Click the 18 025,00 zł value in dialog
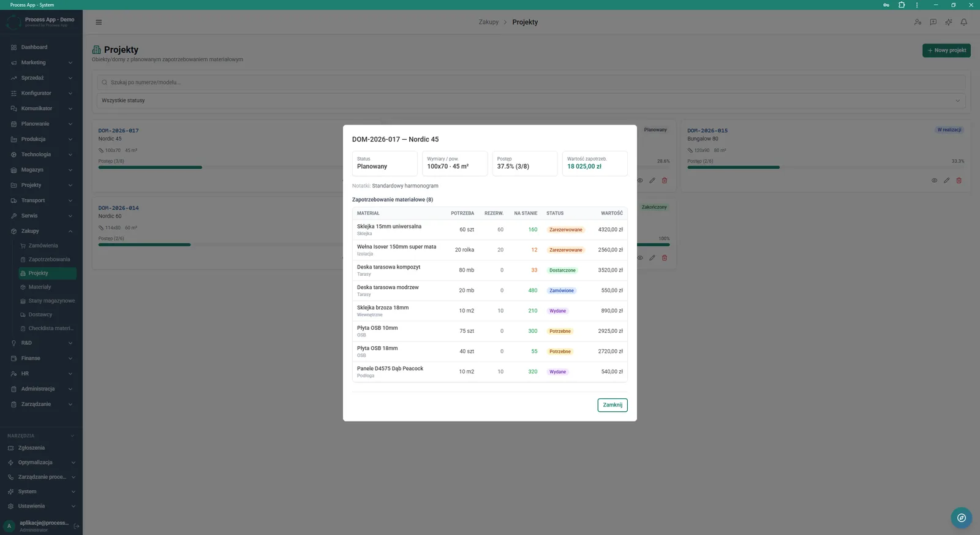 pos(584,167)
